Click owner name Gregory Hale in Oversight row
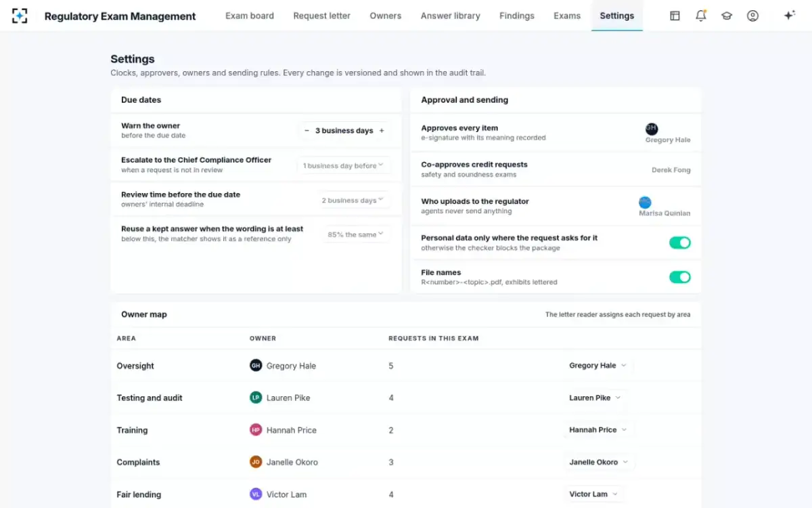 pos(291,366)
